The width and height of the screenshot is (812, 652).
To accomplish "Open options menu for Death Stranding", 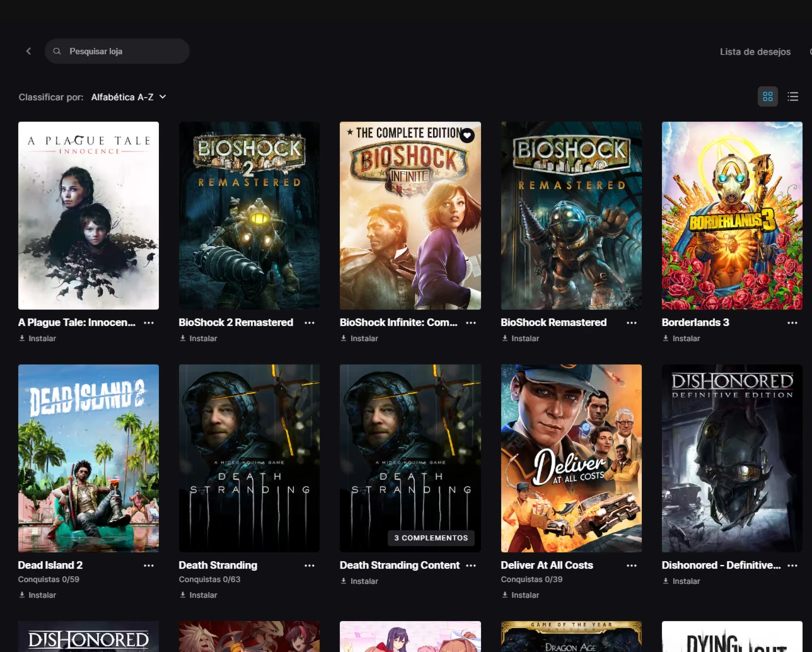I will (x=310, y=566).
